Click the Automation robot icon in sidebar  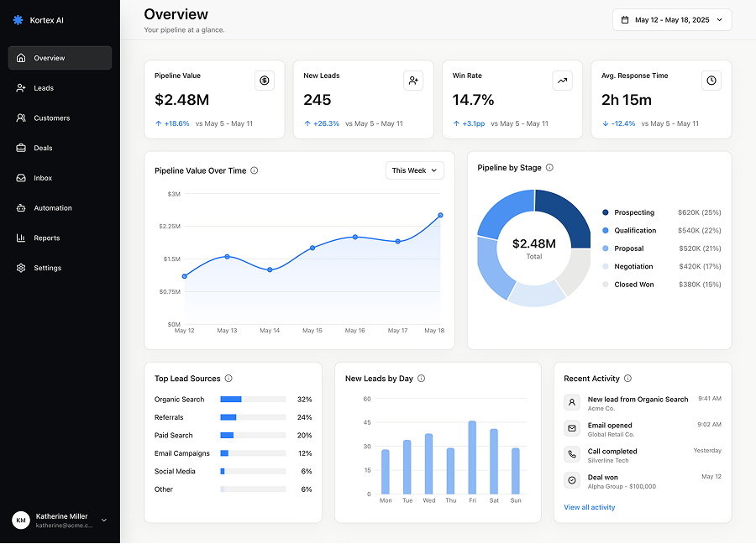pos(21,207)
